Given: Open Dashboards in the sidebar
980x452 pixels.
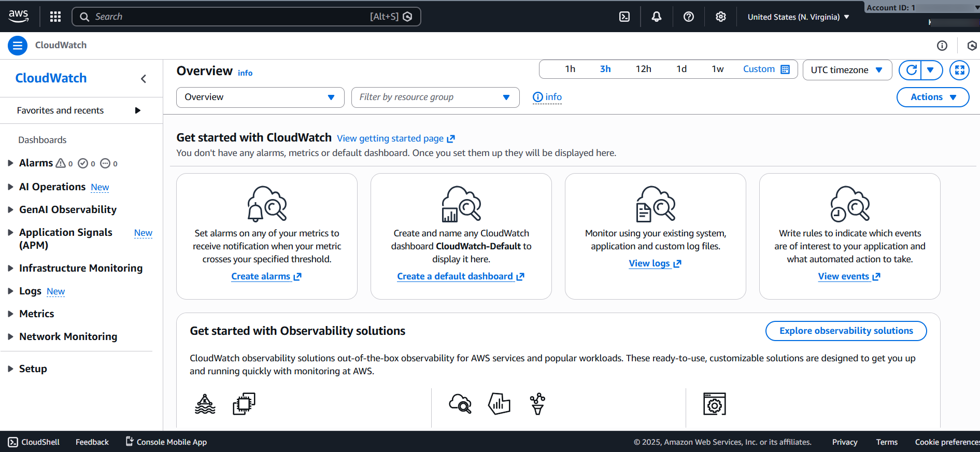Looking at the screenshot, I should click(x=42, y=140).
